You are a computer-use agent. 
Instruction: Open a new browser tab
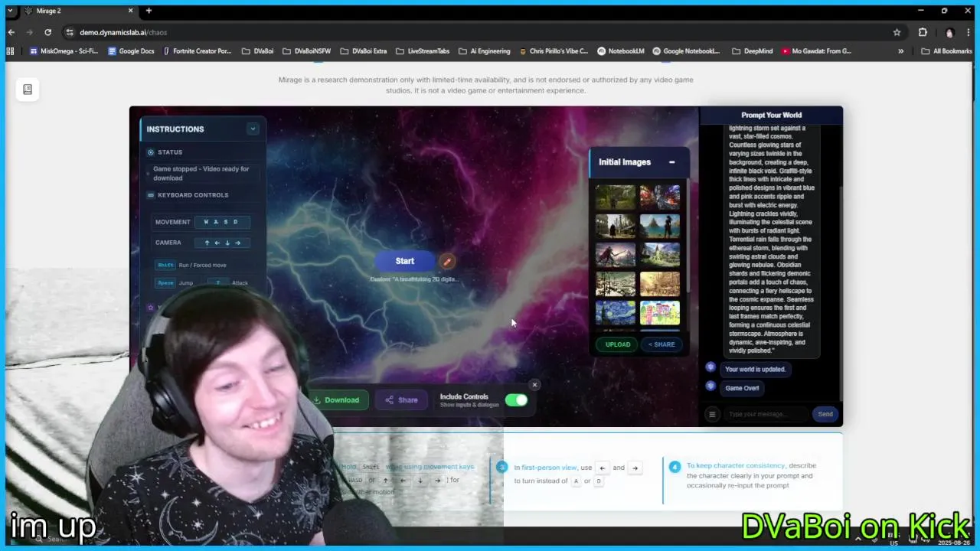click(149, 11)
